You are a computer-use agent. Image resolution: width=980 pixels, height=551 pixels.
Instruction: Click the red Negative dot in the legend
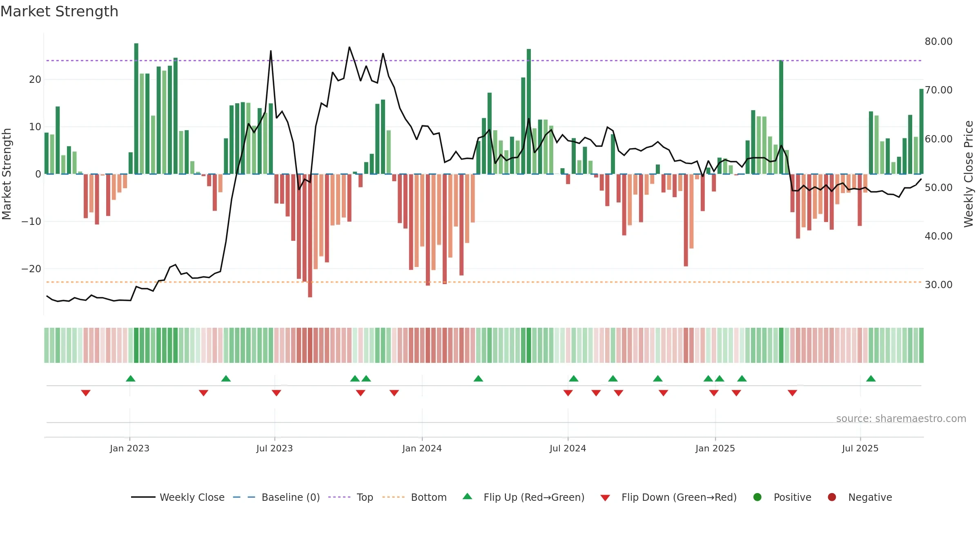click(x=832, y=497)
